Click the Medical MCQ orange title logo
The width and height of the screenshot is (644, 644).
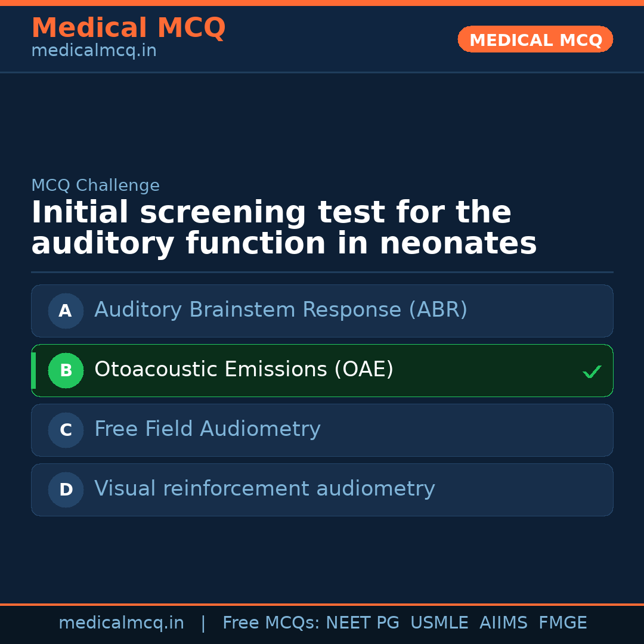(x=128, y=28)
